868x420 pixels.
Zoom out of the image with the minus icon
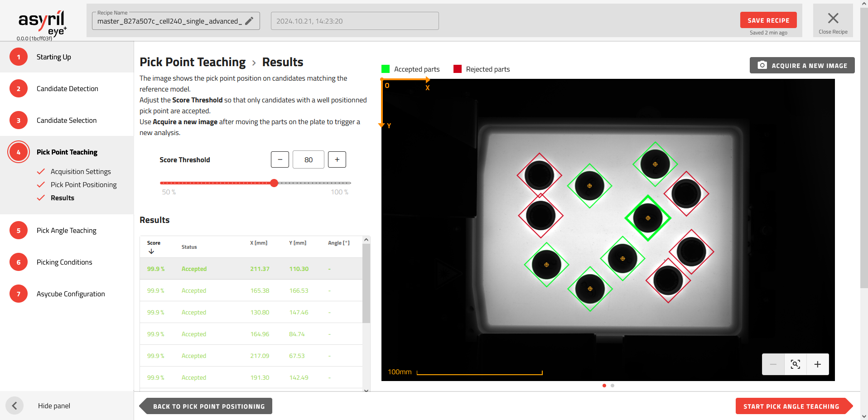point(773,364)
